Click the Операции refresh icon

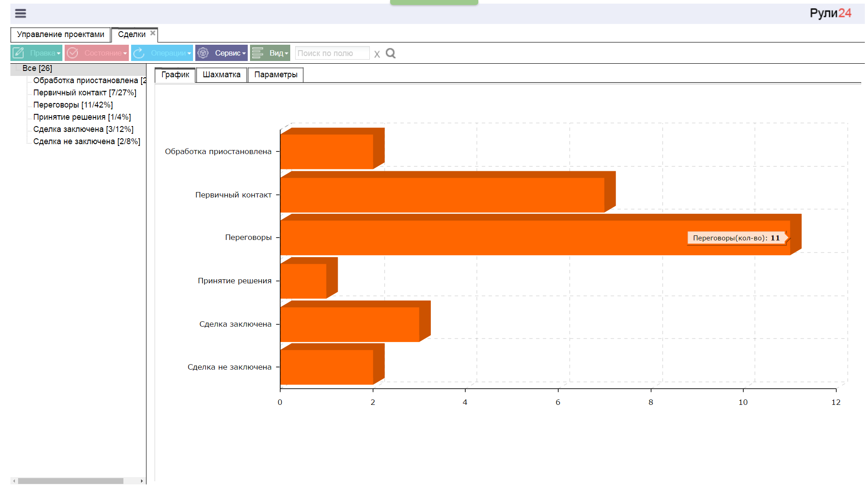click(139, 53)
